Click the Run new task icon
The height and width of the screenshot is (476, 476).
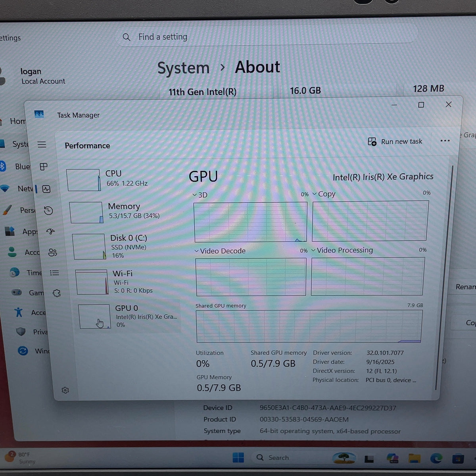pos(372,142)
